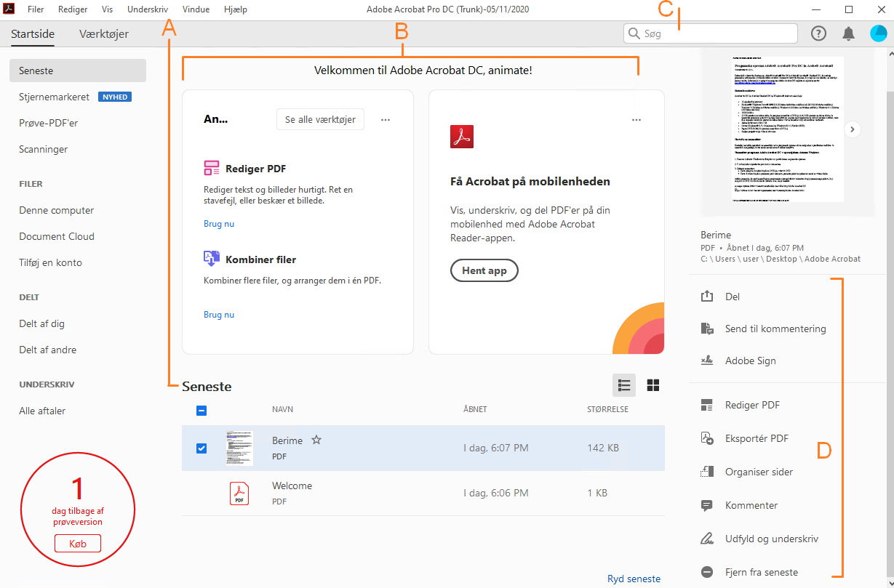Click the Hent app button
This screenshot has width=894, height=588.
click(484, 270)
